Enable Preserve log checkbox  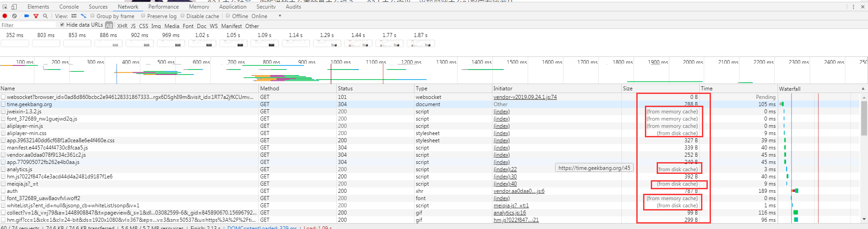(x=143, y=16)
